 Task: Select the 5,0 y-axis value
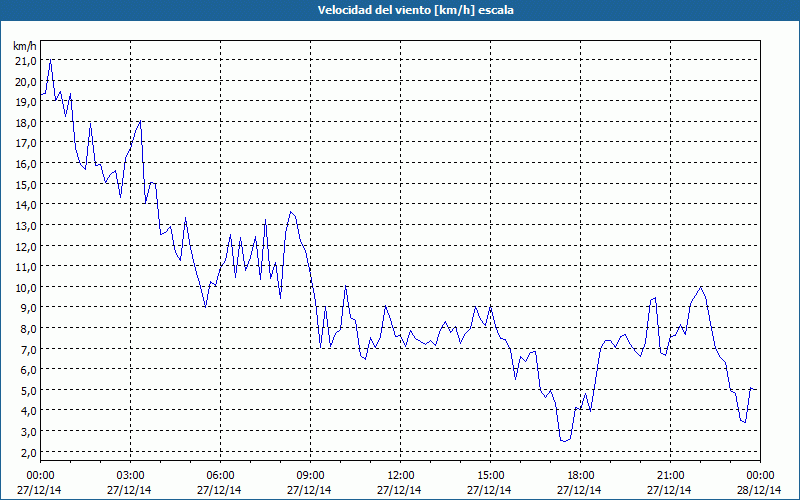pyautogui.click(x=29, y=390)
